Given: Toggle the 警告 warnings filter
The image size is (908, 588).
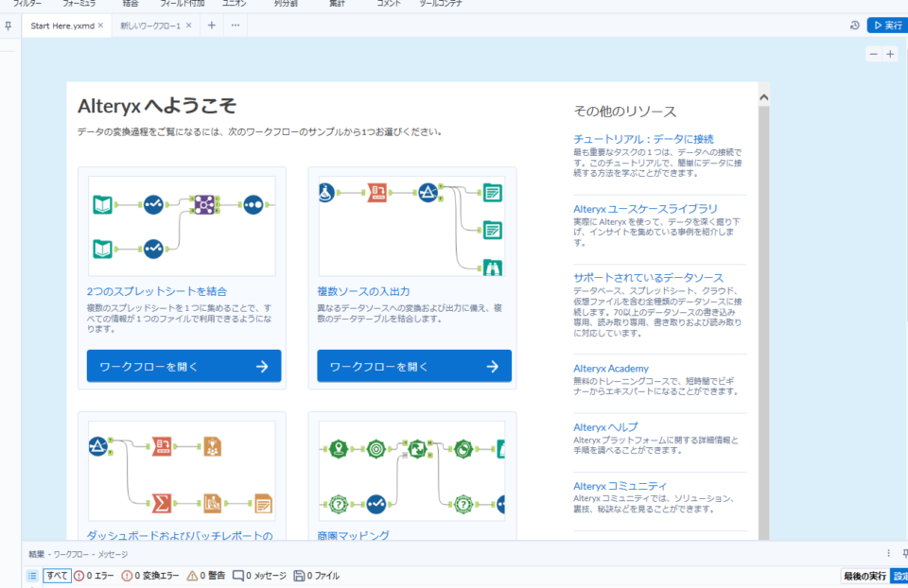Looking at the screenshot, I should [x=206, y=576].
